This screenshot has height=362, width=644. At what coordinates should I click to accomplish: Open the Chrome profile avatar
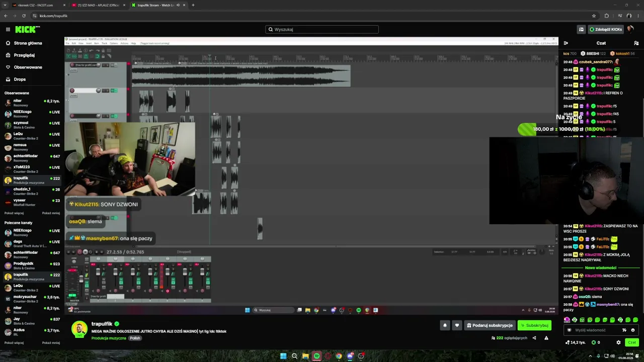coord(629,16)
